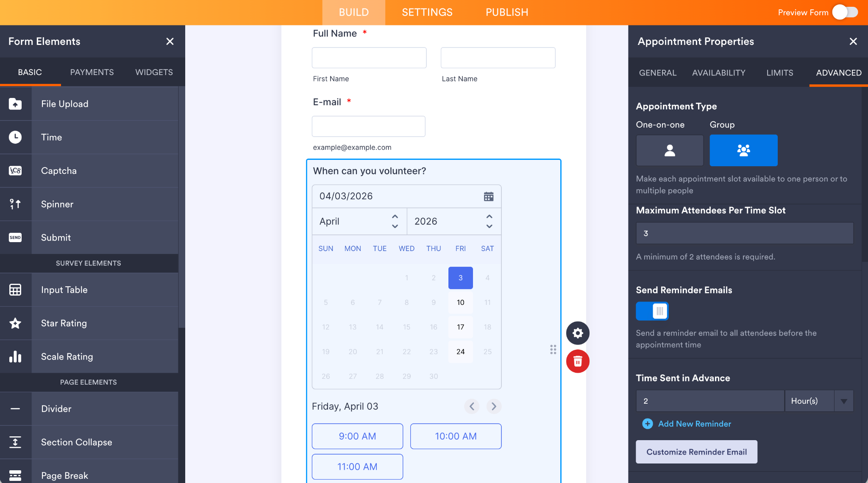
Task: Select the Submit send icon
Action: [16, 237]
